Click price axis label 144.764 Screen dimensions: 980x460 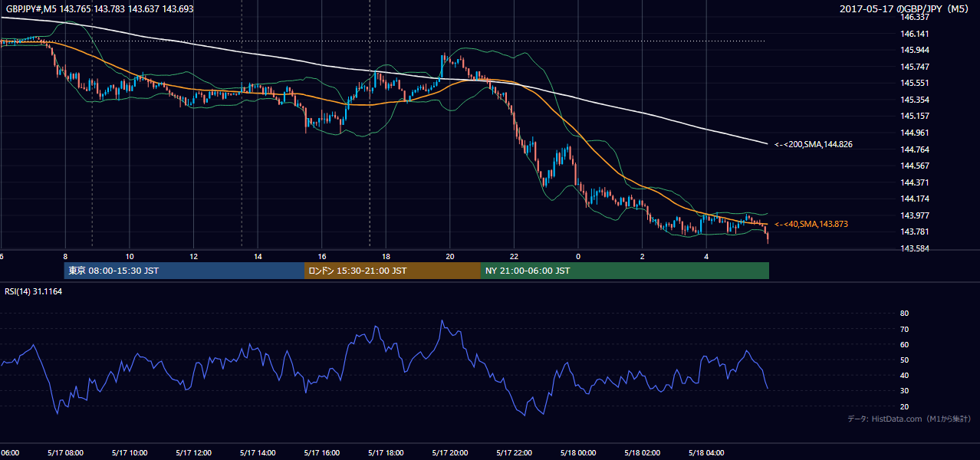coord(914,149)
